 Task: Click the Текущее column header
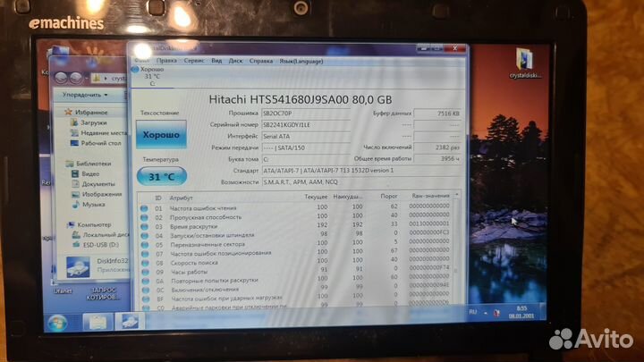[x=316, y=197]
